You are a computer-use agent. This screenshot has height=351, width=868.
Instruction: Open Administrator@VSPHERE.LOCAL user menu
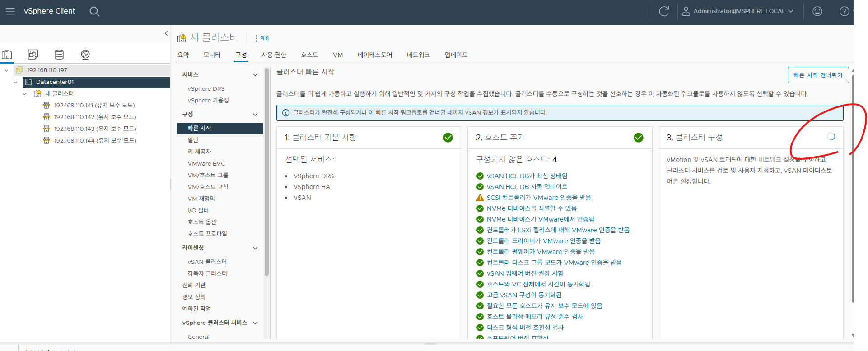point(738,11)
